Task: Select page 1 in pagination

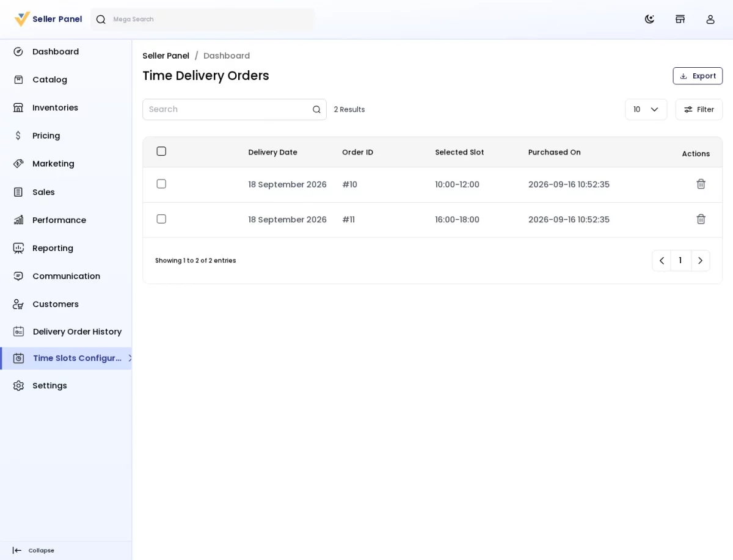Action: (x=680, y=261)
